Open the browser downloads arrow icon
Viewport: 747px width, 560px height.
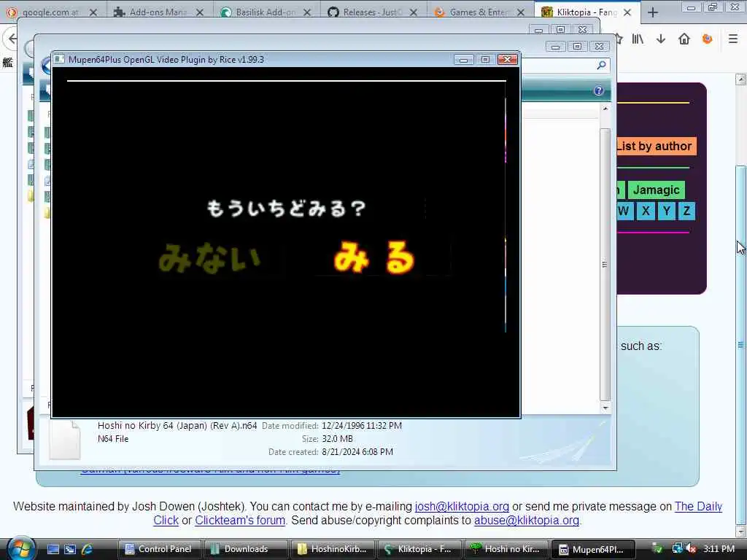pos(661,39)
